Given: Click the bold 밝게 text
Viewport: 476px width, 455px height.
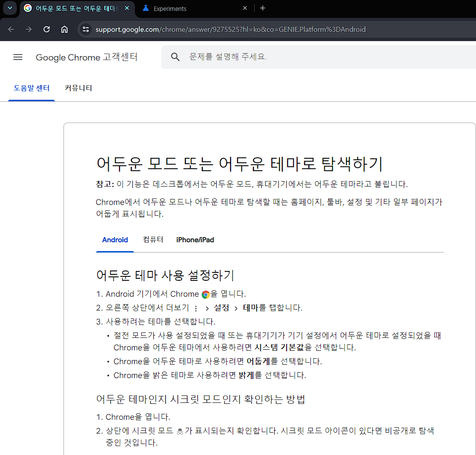Looking at the screenshot, I should (x=246, y=376).
